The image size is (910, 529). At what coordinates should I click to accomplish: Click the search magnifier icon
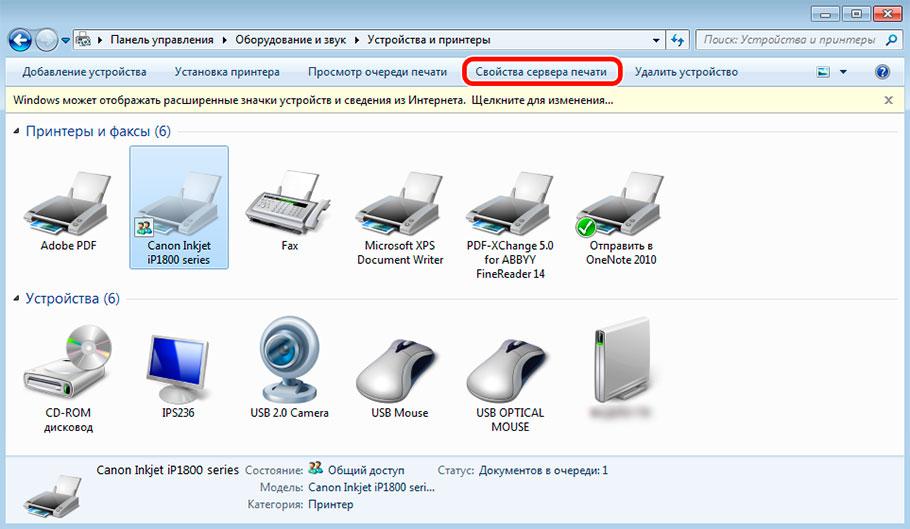click(891, 39)
